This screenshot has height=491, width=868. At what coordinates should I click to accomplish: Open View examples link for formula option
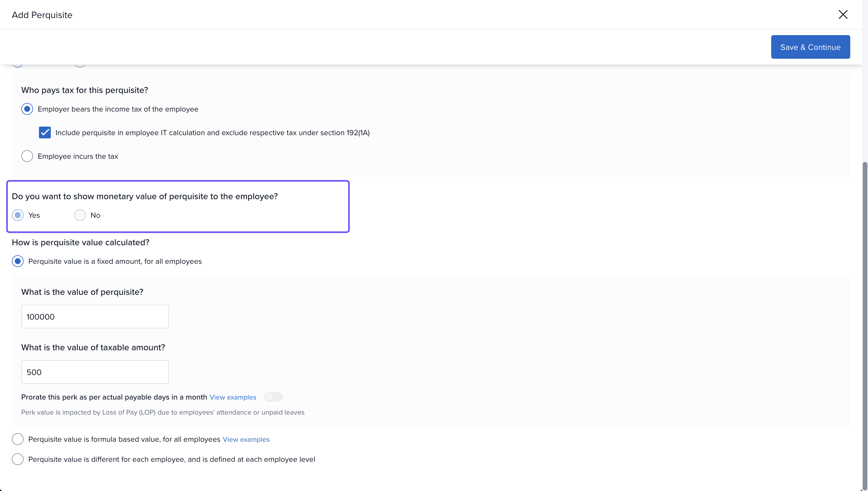pyautogui.click(x=246, y=439)
